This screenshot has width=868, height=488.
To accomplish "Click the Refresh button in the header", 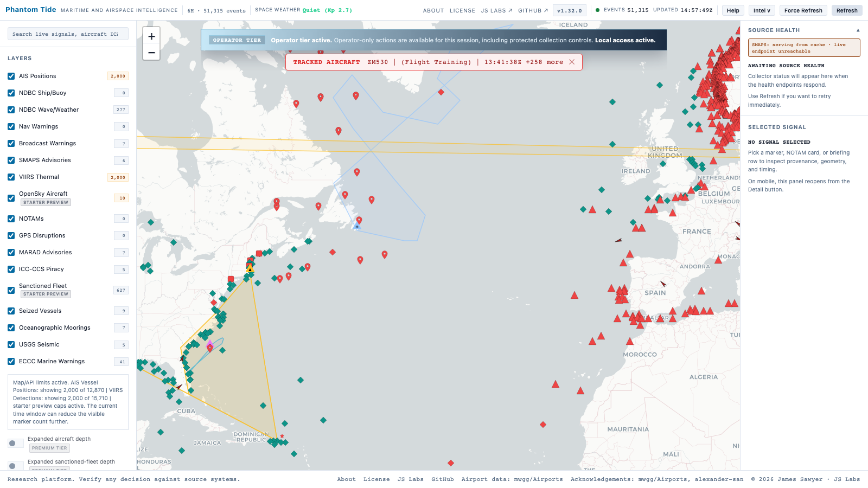I will 847,10.
